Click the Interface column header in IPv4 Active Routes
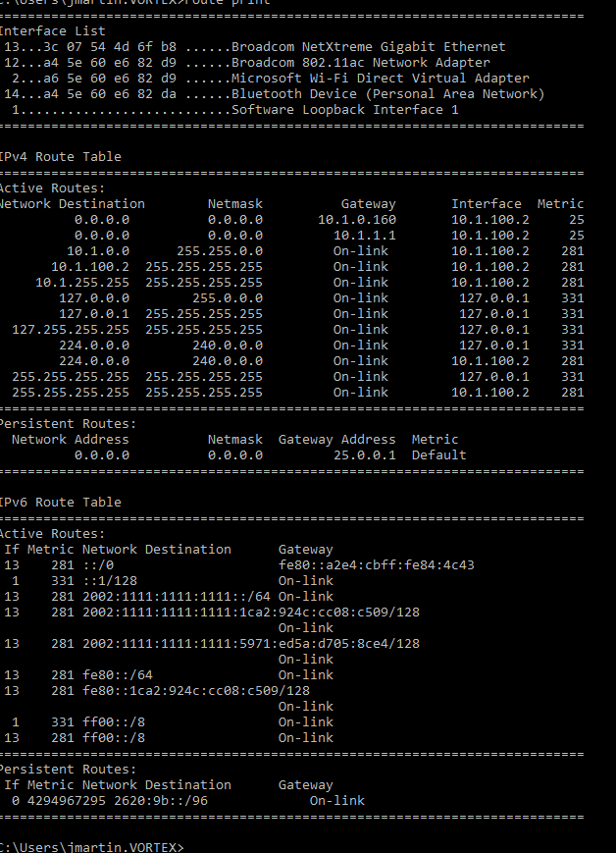Viewport: 616px width, 853px height. coord(486,204)
